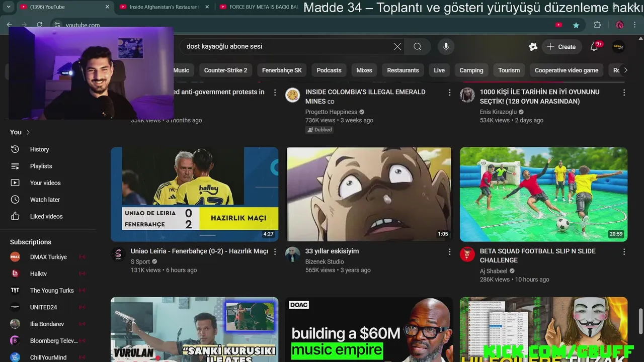Click the Create button
Image resolution: width=644 pixels, height=362 pixels.
point(561,46)
